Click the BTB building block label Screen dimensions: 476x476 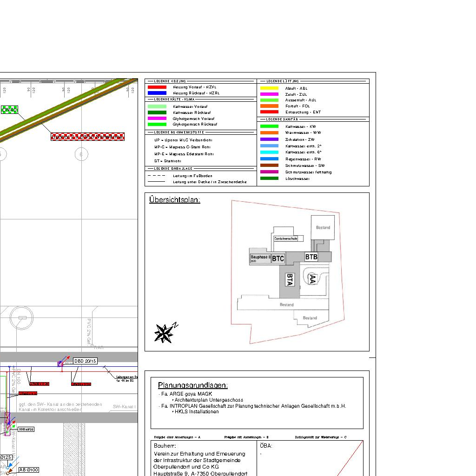311,257
